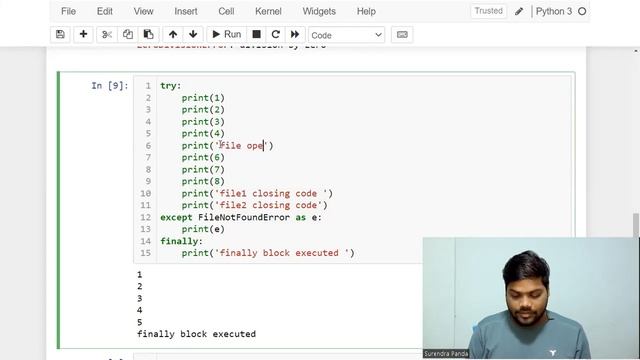Image resolution: width=640 pixels, height=360 pixels.
Task: Move selected cell down arrow
Action: [x=193, y=35]
